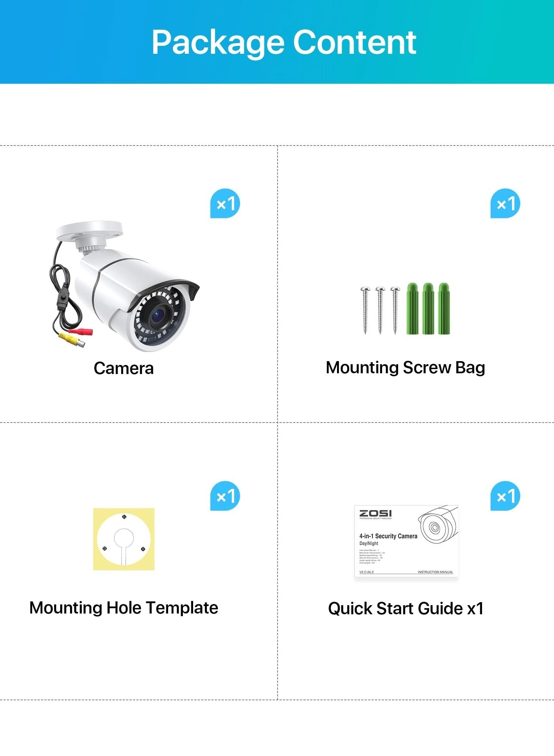Viewport: 554px width, 756px height.
Task: Click the 4-in-1 Security Camera manual text
Action: [x=388, y=536]
